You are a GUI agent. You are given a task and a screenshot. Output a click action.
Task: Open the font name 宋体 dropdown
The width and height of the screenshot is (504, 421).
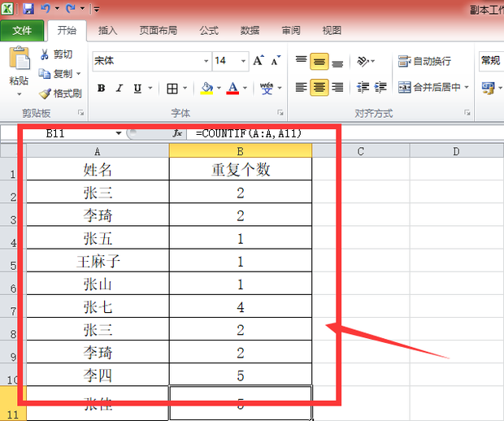pos(206,61)
